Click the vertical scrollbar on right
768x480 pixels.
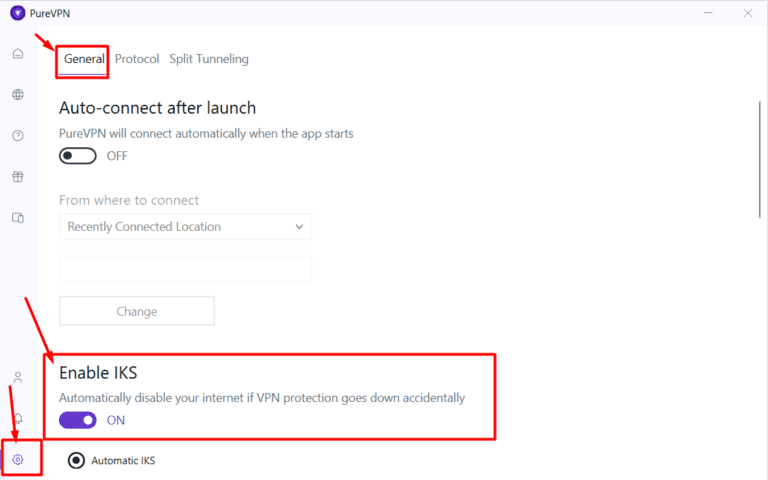point(760,160)
